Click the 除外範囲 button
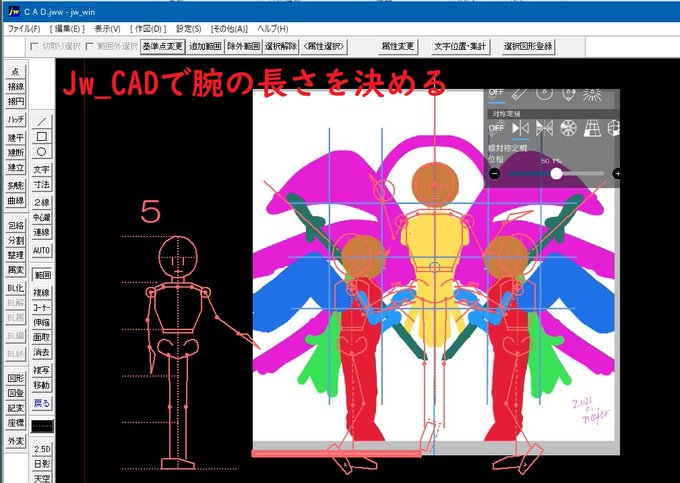The image size is (680, 483). click(243, 46)
